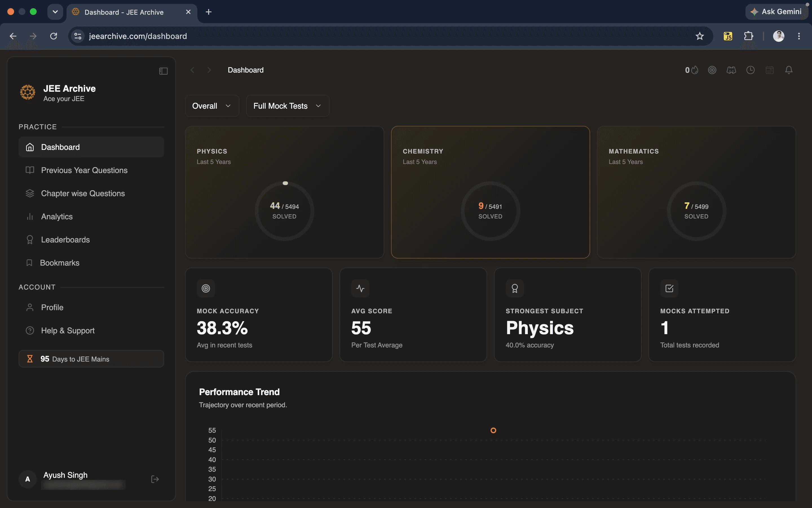Image resolution: width=812 pixels, height=508 pixels.
Task: Open Previous Year Questions
Action: coord(91,170)
